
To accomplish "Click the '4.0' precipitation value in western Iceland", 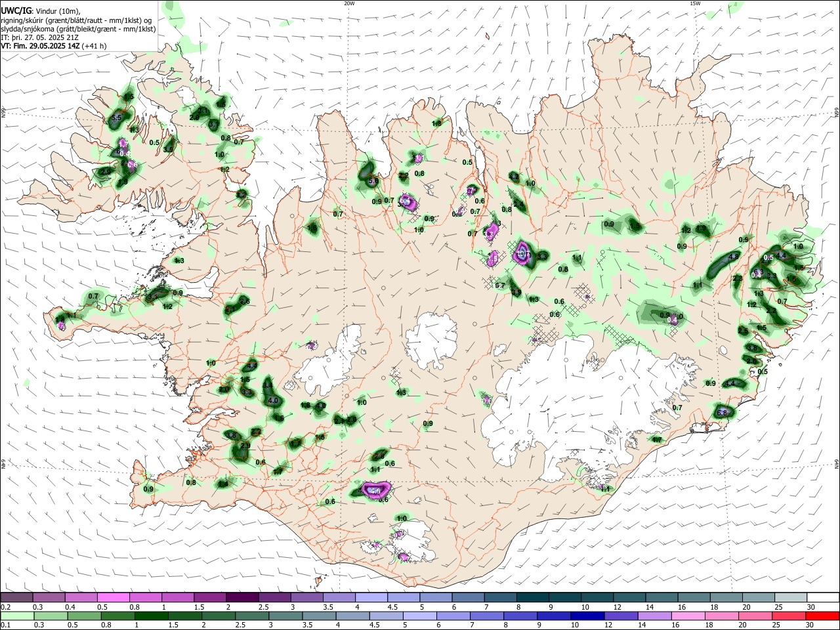I will point(274,400).
